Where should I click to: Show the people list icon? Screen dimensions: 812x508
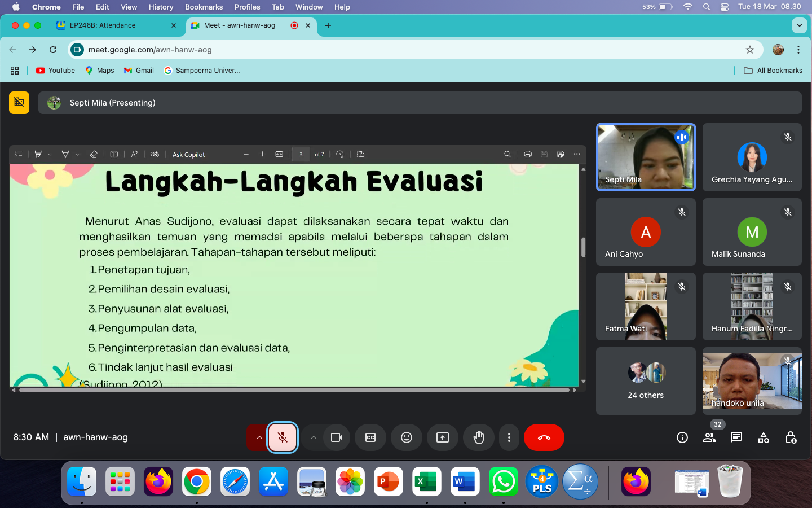709,437
